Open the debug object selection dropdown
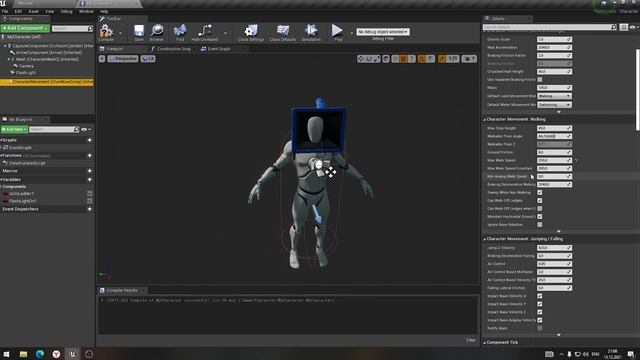The image size is (640, 360). point(382,31)
